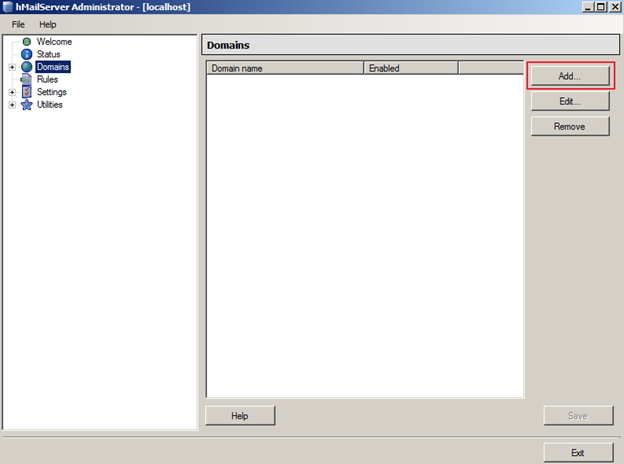The image size is (624, 464).
Task: Maximize the hMailServer Administrator window
Action: (x=601, y=7)
